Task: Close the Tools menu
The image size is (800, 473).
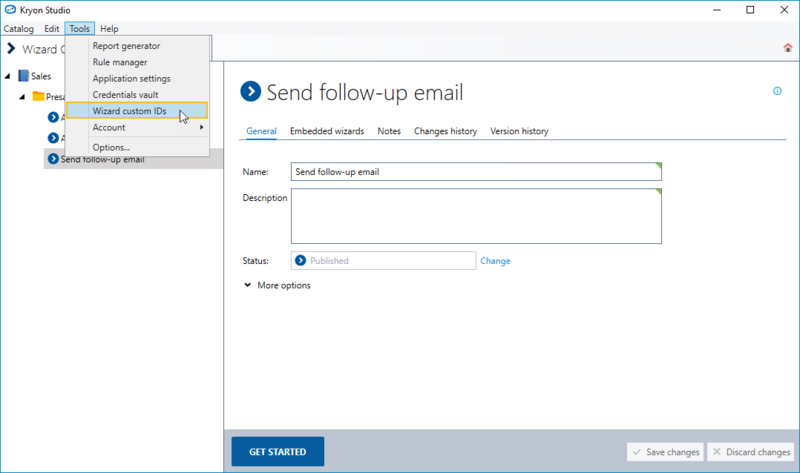Action: (80, 29)
